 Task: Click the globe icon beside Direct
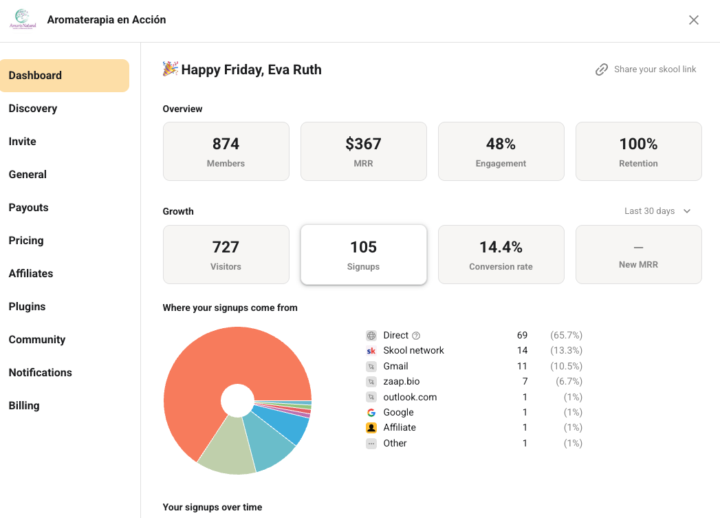coord(371,335)
